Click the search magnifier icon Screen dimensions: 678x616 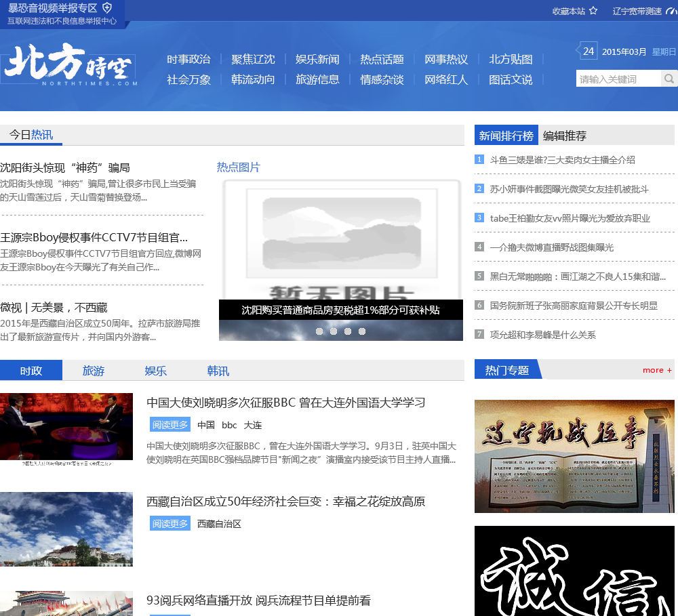click(669, 79)
